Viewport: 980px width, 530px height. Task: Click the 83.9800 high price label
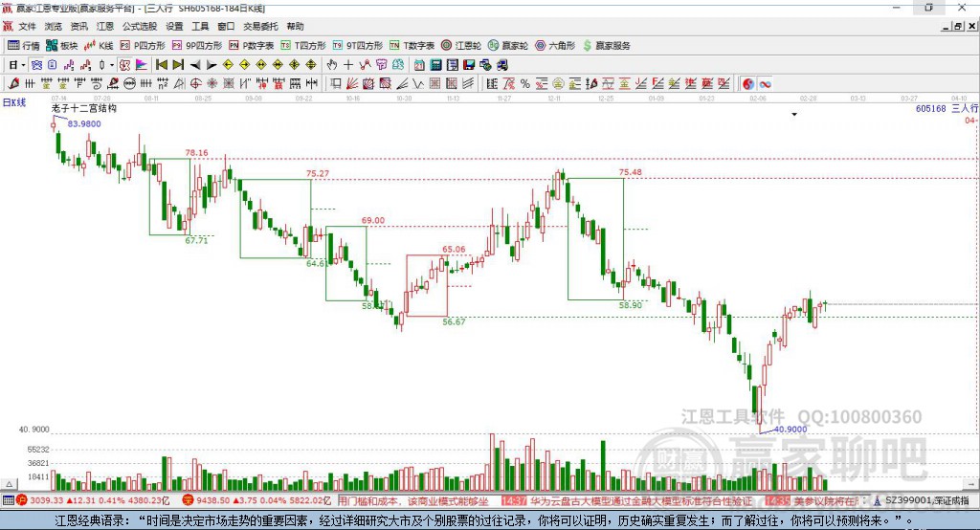84,123
